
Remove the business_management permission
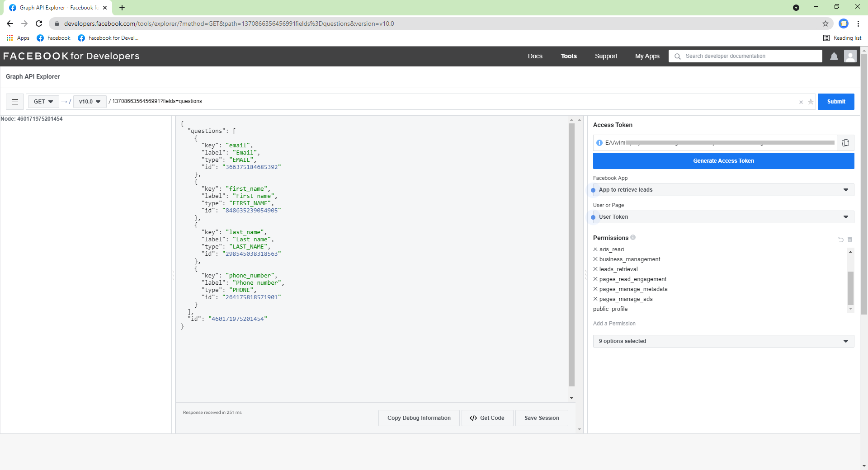click(595, 259)
